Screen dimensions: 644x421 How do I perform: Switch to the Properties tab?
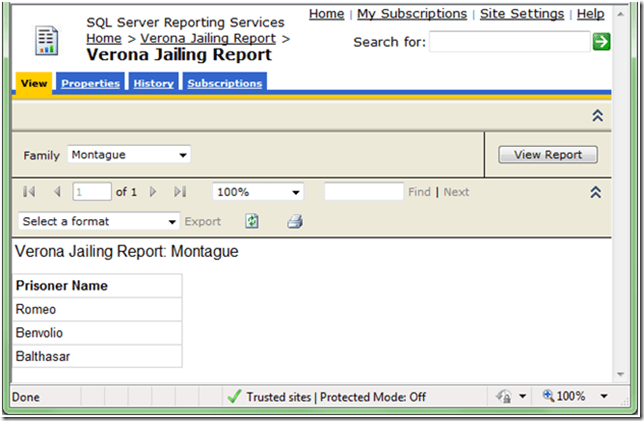[90, 84]
